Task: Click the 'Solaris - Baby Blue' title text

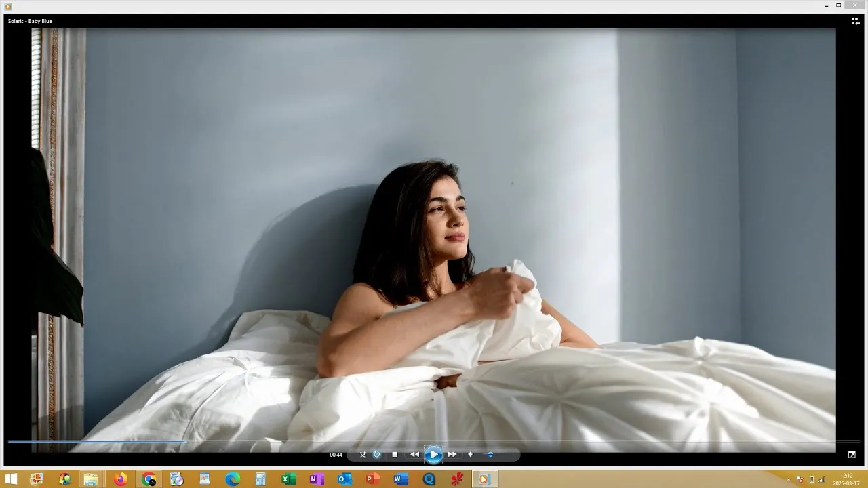Action: point(30,21)
